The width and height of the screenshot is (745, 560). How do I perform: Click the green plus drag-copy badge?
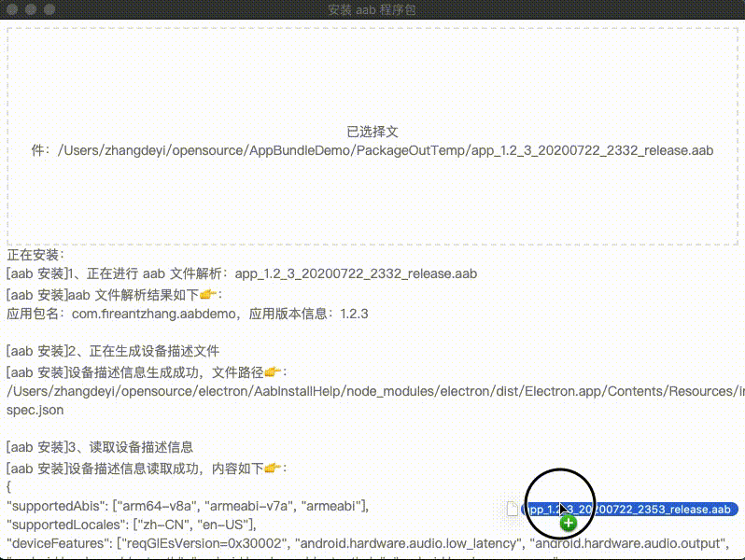point(569,524)
